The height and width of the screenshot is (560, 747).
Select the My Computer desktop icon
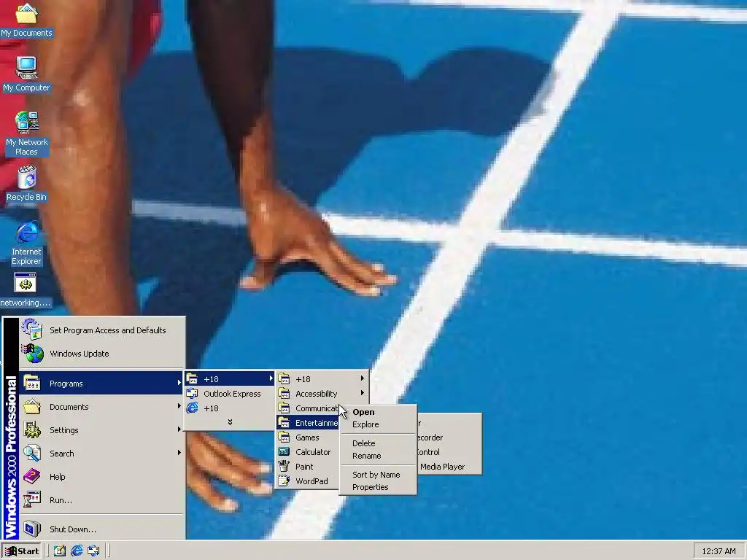26,74
